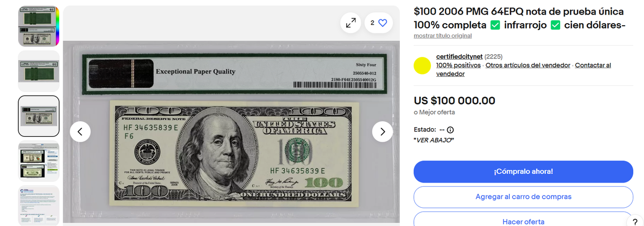Click the help question mark icon
This screenshot has height=226, width=644.
(x=635, y=222)
